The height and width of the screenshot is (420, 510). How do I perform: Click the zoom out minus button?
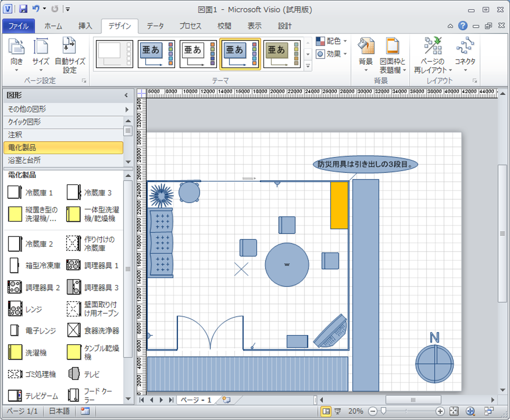point(372,411)
